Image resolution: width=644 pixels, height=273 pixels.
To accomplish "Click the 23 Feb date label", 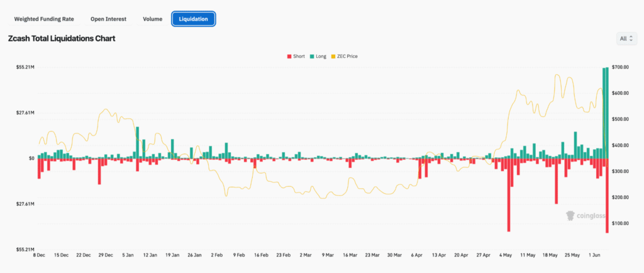I will click(x=284, y=255).
